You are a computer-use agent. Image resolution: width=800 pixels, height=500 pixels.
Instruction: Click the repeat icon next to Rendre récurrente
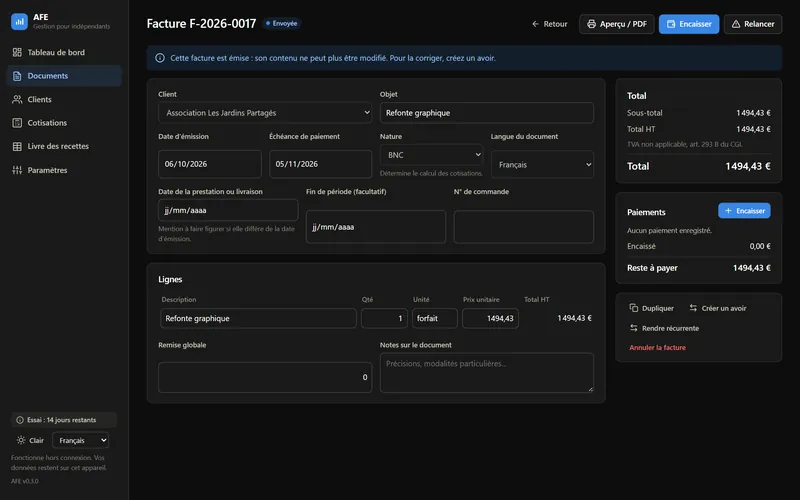coord(634,328)
